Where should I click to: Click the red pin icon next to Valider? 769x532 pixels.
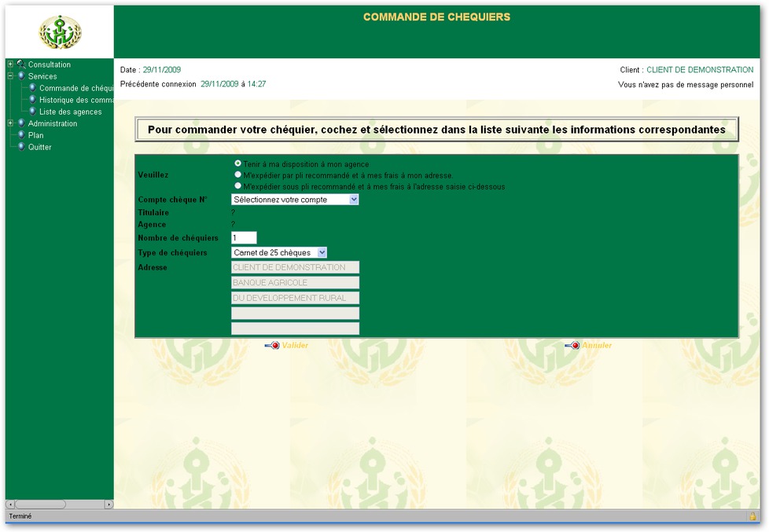tap(272, 345)
